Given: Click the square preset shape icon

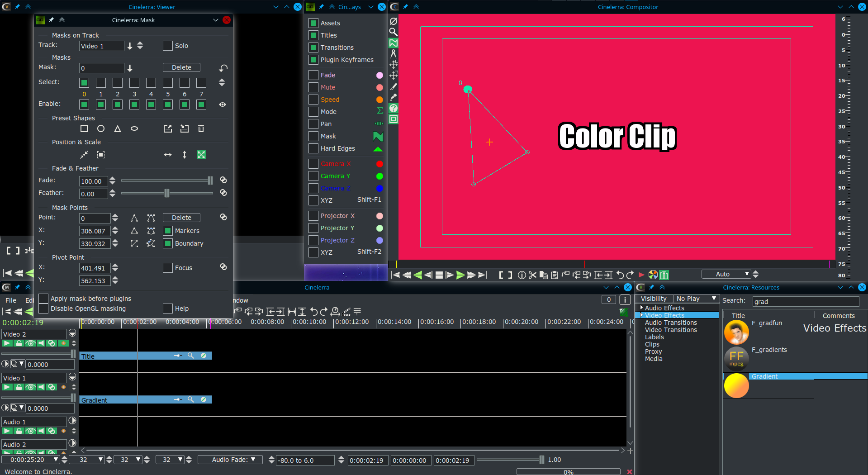Looking at the screenshot, I should 84,129.
